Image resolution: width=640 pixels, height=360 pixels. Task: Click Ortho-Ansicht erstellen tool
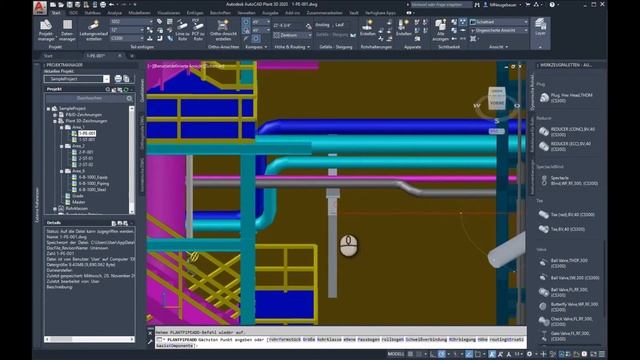pyautogui.click(x=223, y=30)
